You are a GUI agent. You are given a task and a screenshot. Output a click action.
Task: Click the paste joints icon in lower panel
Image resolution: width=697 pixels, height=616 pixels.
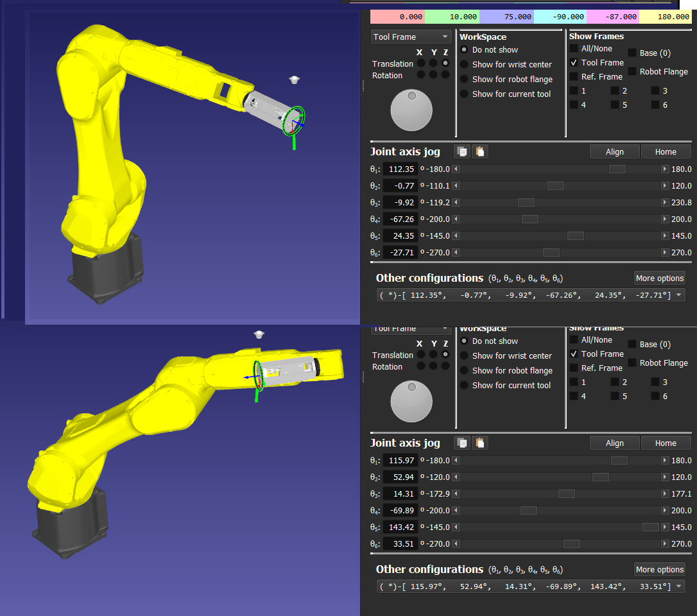480,443
